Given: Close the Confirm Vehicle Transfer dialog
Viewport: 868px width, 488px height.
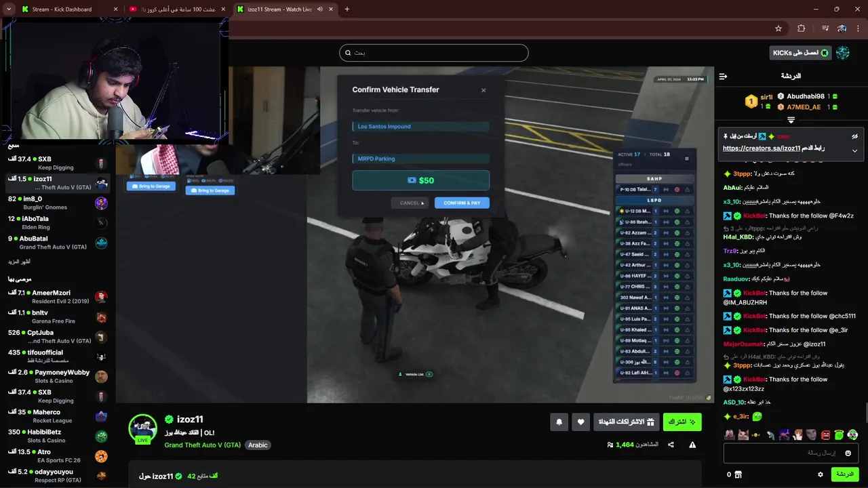Looking at the screenshot, I should coord(484,90).
